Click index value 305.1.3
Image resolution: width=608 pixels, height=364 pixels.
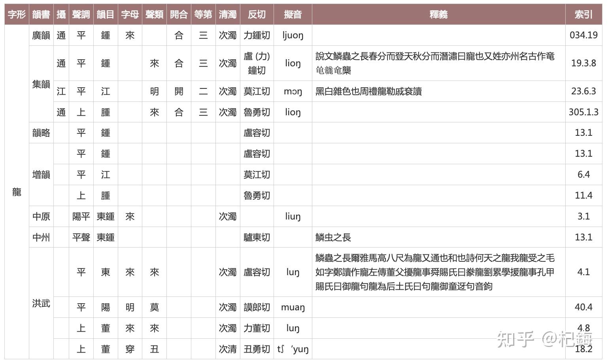(583, 112)
